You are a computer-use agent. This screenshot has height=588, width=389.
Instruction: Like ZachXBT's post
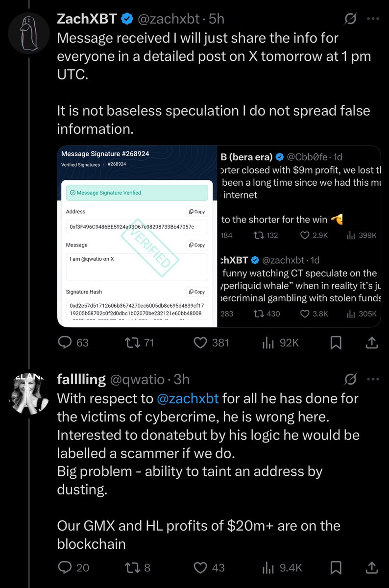[201, 343]
